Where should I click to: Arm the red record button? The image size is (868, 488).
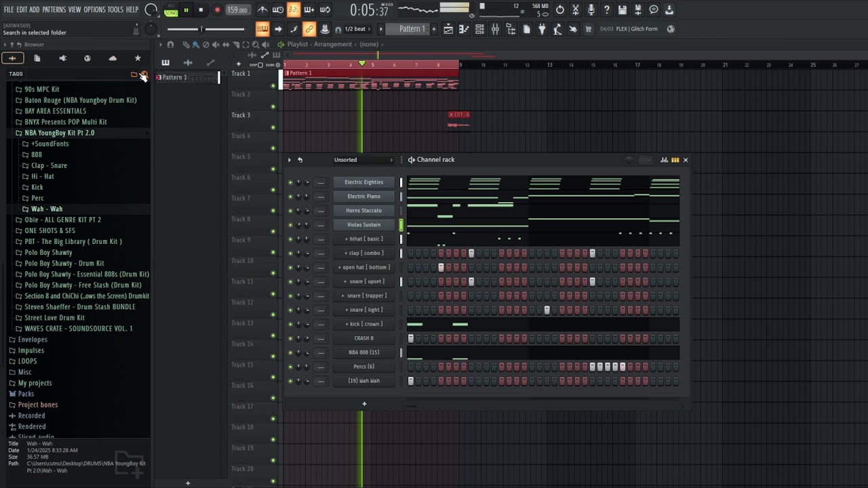click(x=217, y=9)
